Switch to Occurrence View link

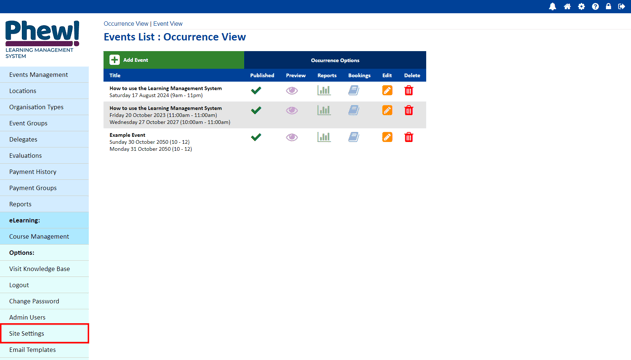click(x=126, y=24)
